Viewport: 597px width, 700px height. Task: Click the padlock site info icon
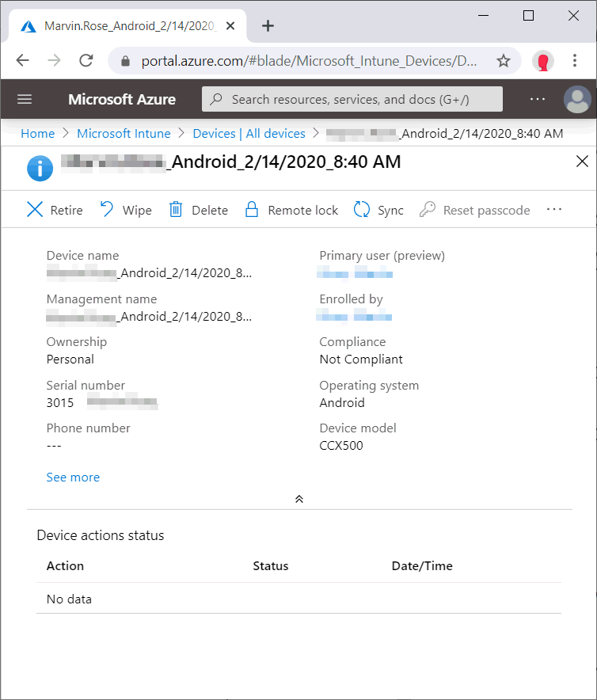[x=125, y=61]
